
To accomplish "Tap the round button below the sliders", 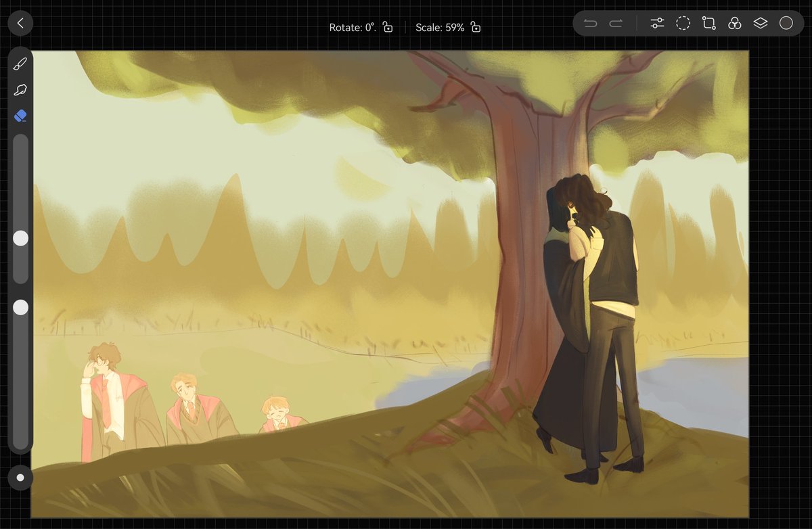I will click(x=20, y=478).
